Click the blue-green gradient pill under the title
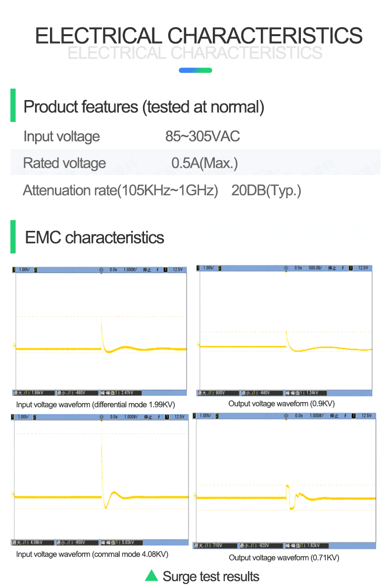This screenshot has height=588, width=391. pos(195,70)
